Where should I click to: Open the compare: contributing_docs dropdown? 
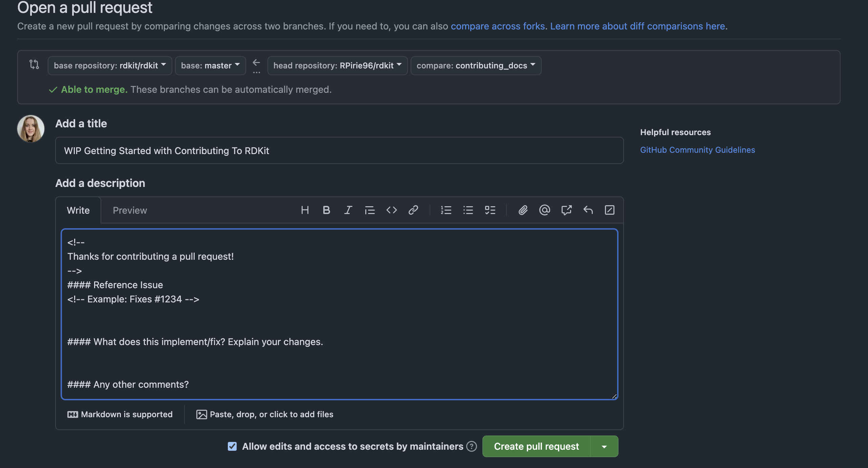[x=476, y=65]
